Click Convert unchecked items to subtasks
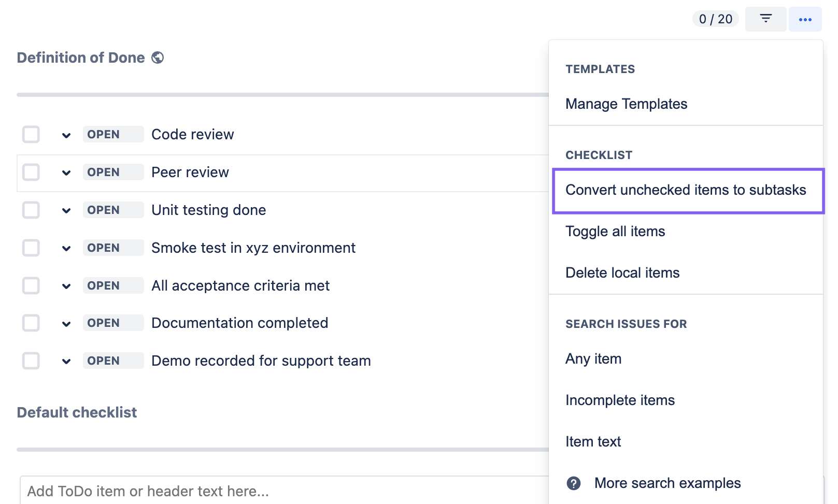838x504 pixels. [x=686, y=190]
